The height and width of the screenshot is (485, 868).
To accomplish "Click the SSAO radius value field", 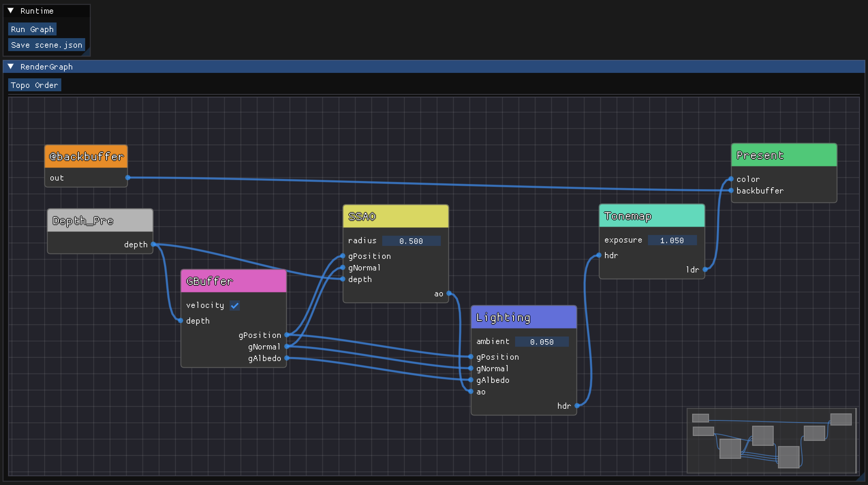I will [x=411, y=241].
